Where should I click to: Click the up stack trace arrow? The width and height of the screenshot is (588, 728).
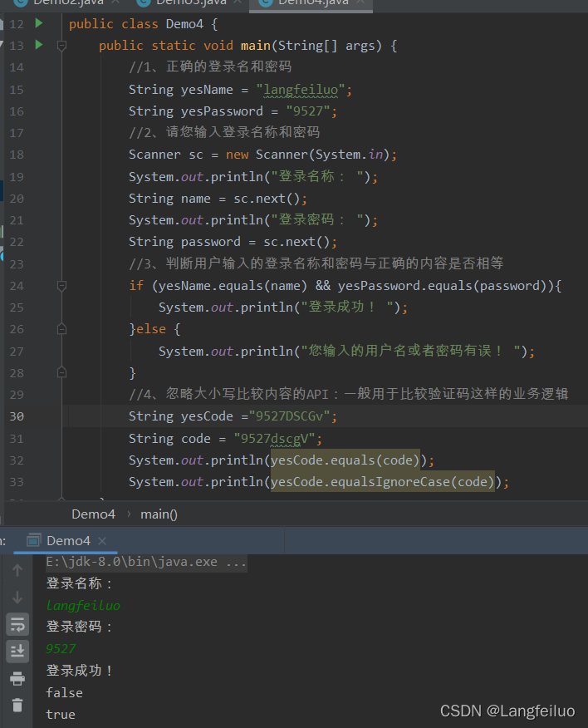click(17, 570)
